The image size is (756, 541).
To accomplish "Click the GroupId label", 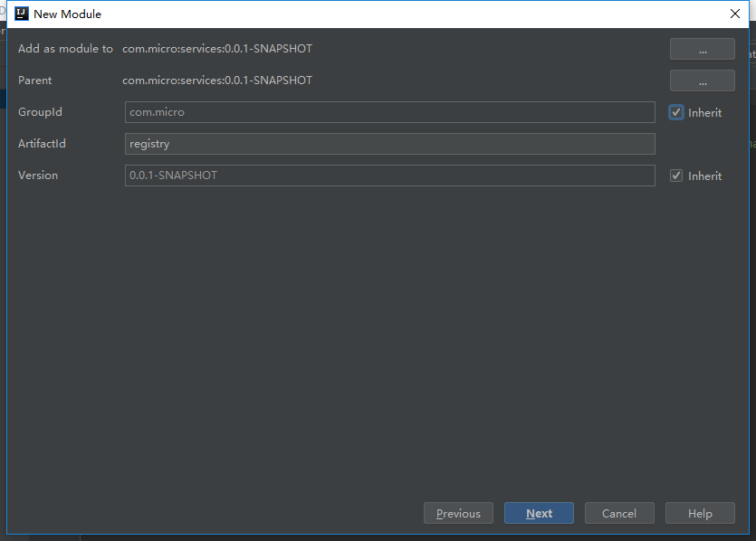I will [x=40, y=112].
